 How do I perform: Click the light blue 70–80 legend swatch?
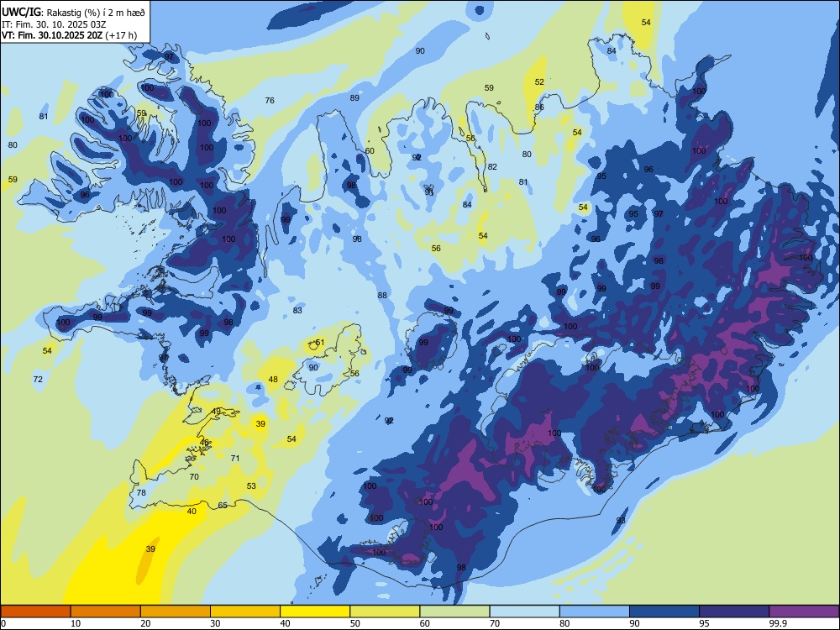[x=524, y=612]
